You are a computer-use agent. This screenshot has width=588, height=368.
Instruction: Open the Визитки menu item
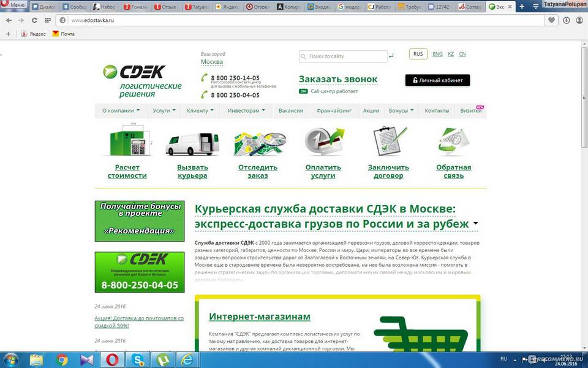[471, 111]
